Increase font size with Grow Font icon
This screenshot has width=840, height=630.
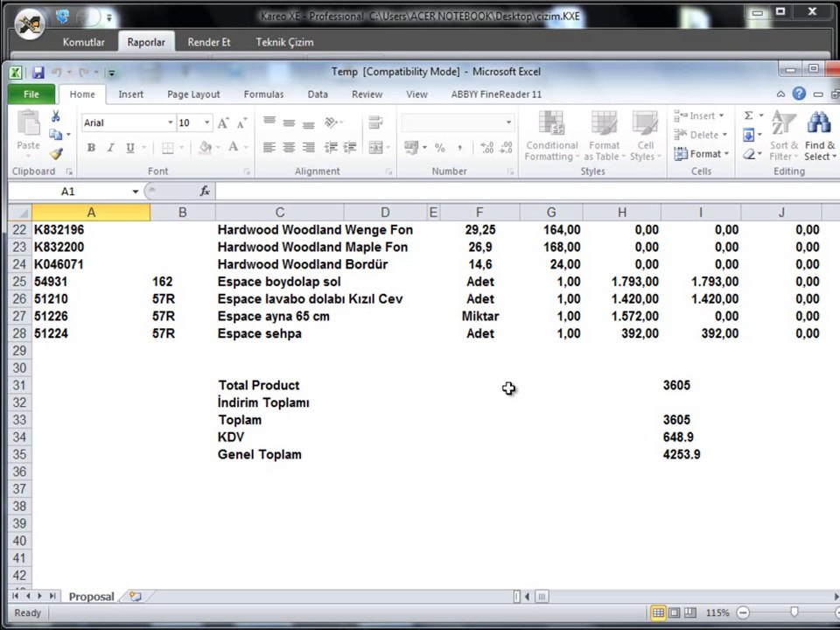223,123
